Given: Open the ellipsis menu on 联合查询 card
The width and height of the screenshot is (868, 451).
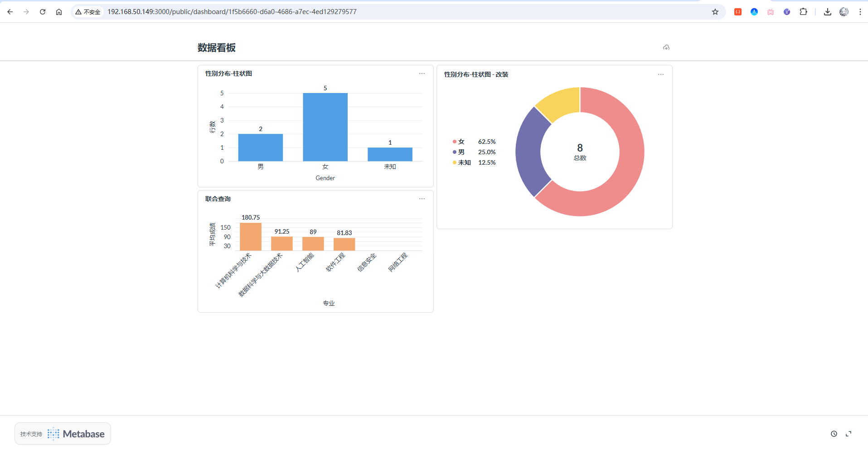Looking at the screenshot, I should coord(422,199).
